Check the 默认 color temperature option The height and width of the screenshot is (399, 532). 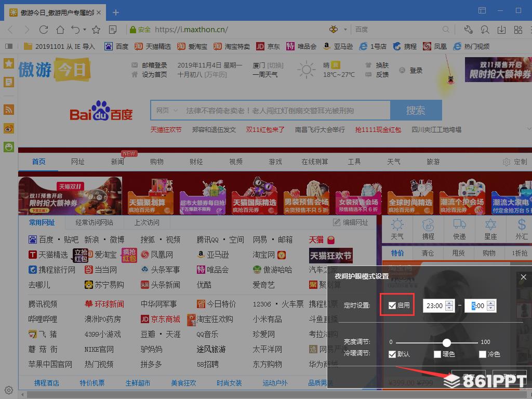click(392, 354)
